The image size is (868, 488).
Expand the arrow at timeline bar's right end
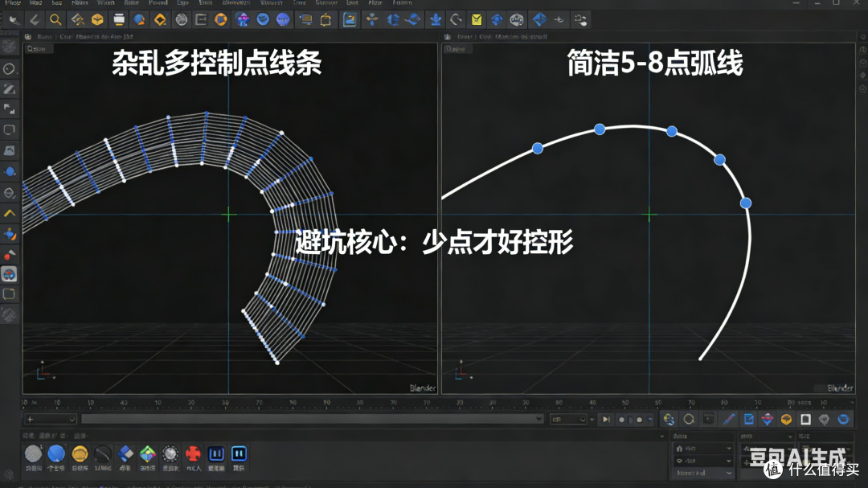(539, 420)
